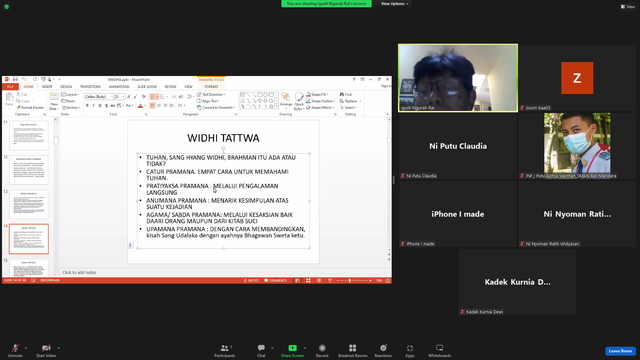Increase the font size with grow font icon
This screenshot has width=640, height=360.
tap(129, 97)
